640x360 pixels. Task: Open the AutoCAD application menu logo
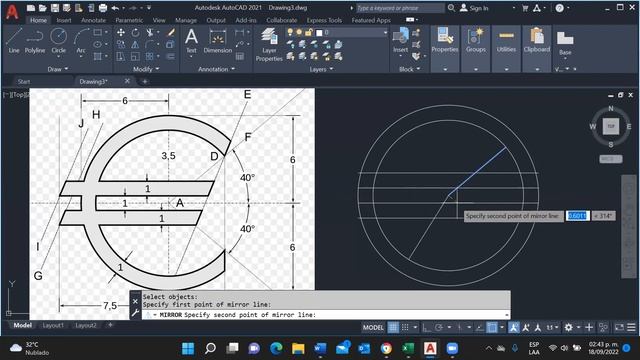[12, 11]
